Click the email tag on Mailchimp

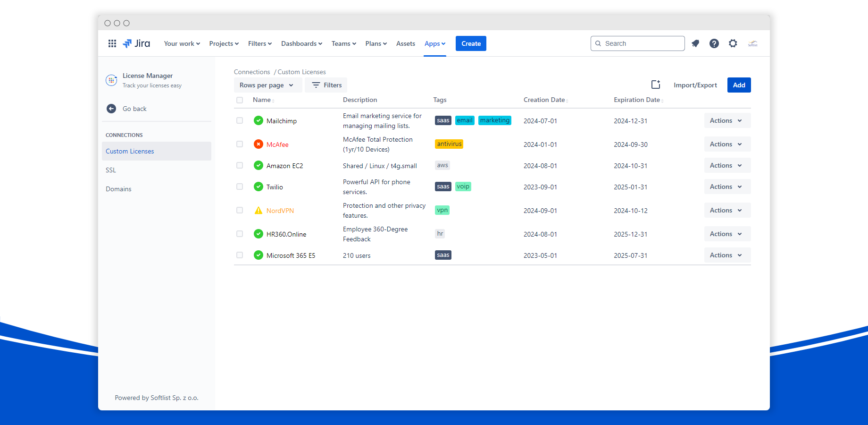tap(465, 120)
